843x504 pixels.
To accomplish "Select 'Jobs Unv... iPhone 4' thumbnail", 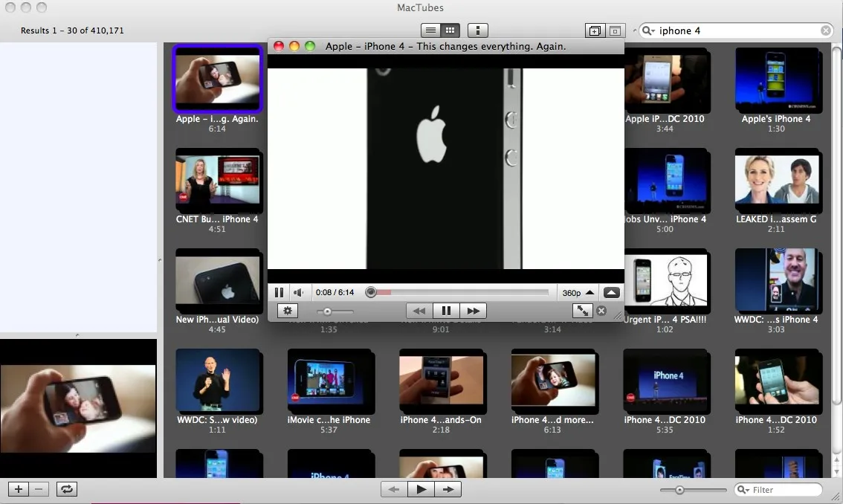I will [668, 182].
